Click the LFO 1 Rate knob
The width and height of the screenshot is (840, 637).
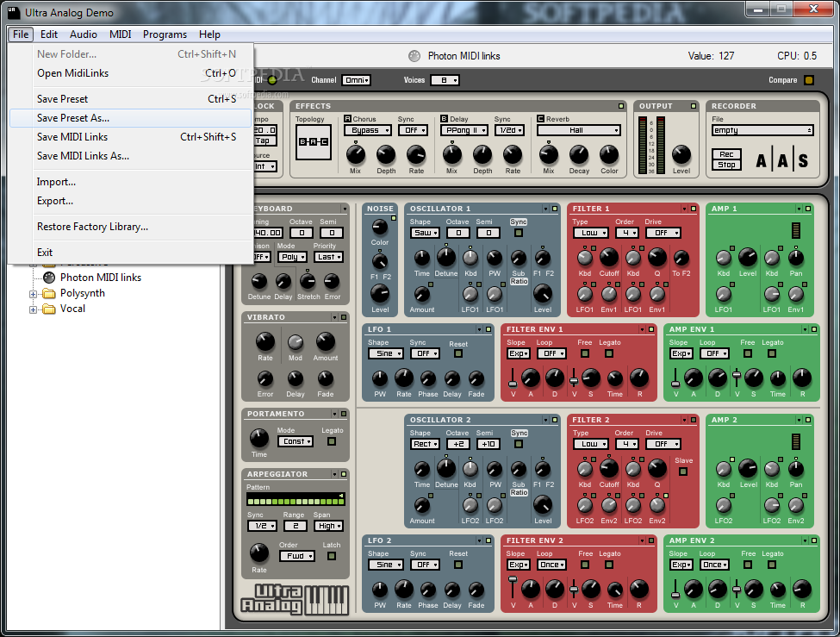(404, 378)
